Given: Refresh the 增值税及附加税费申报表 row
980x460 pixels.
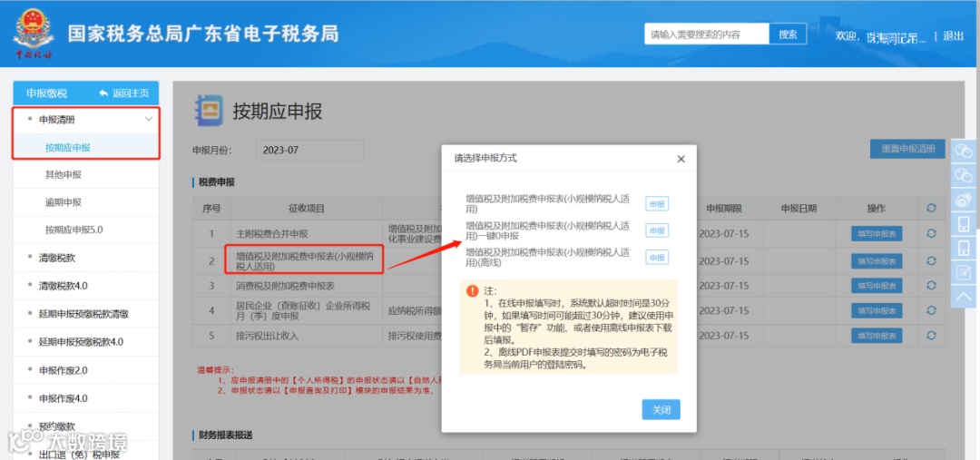Looking at the screenshot, I should click(931, 260).
